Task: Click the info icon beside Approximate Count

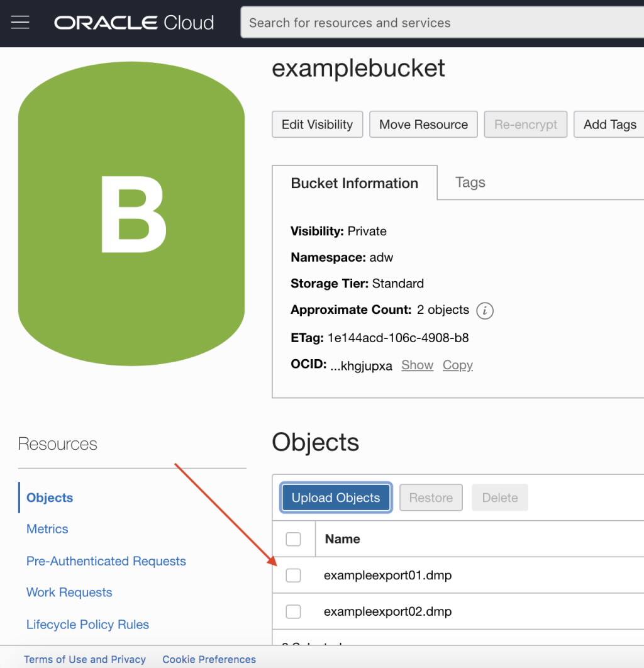Action: 484,310
